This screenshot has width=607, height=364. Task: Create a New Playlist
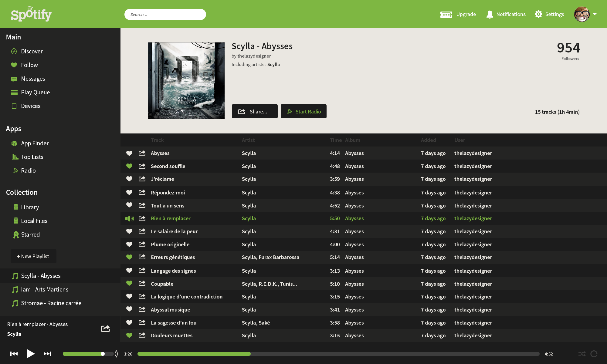point(33,256)
